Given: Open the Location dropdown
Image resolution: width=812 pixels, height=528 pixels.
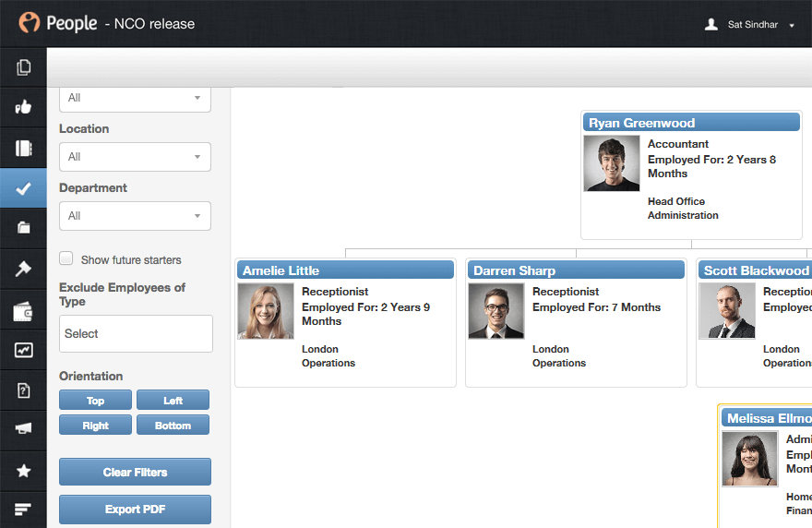Looking at the screenshot, I should point(135,157).
